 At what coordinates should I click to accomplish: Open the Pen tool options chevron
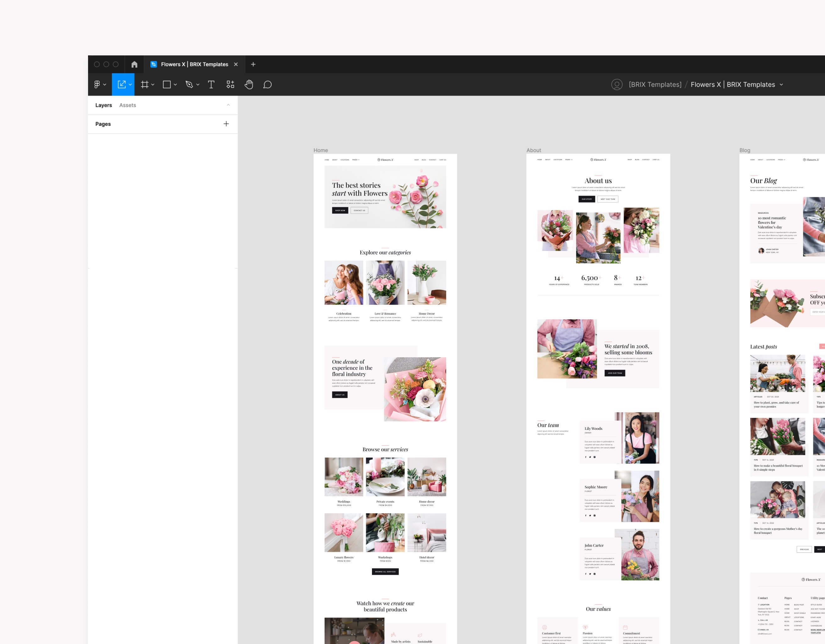click(197, 85)
